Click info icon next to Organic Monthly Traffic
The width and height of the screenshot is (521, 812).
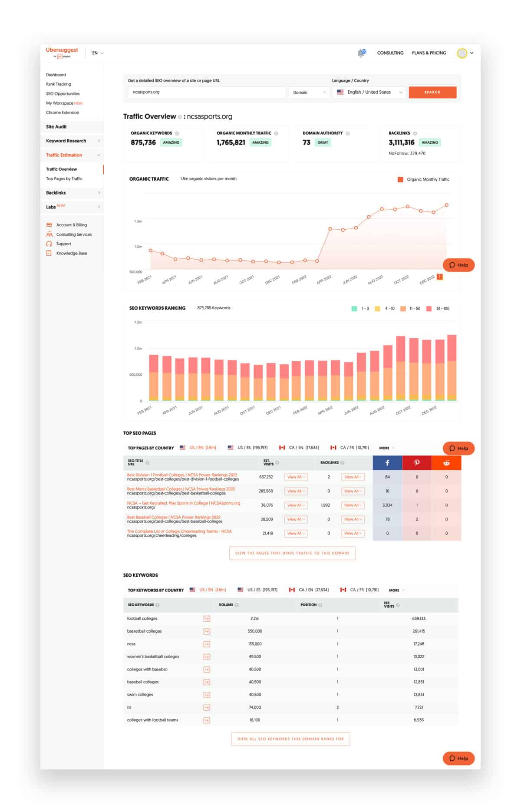tap(276, 133)
